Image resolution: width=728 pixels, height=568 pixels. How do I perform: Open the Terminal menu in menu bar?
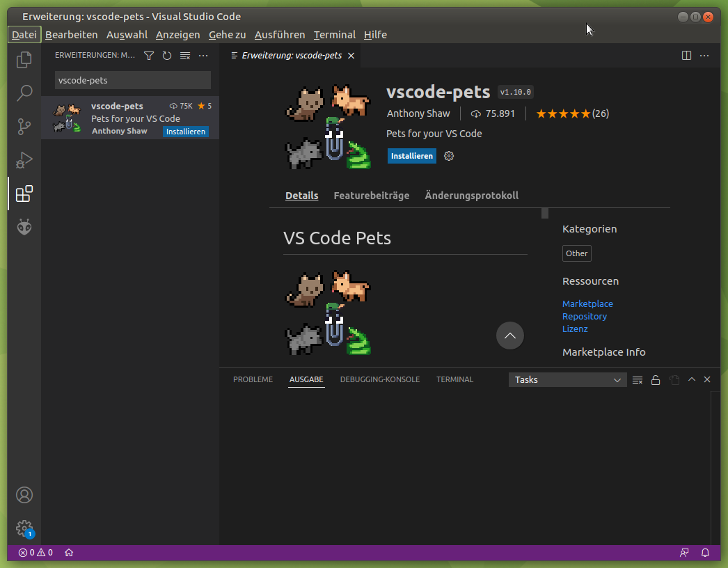click(334, 35)
